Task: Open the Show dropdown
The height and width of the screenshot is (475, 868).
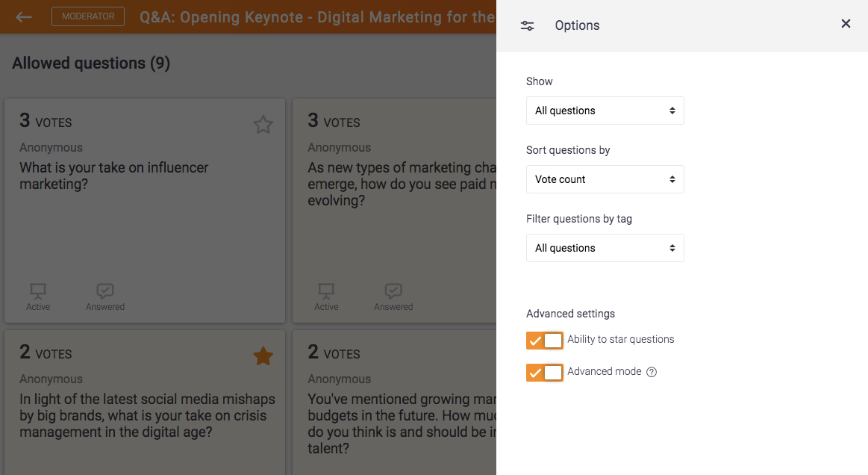Action: tap(605, 111)
